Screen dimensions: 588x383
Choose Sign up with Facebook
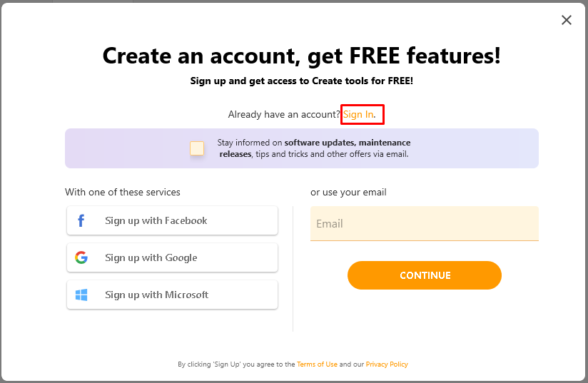coord(172,220)
